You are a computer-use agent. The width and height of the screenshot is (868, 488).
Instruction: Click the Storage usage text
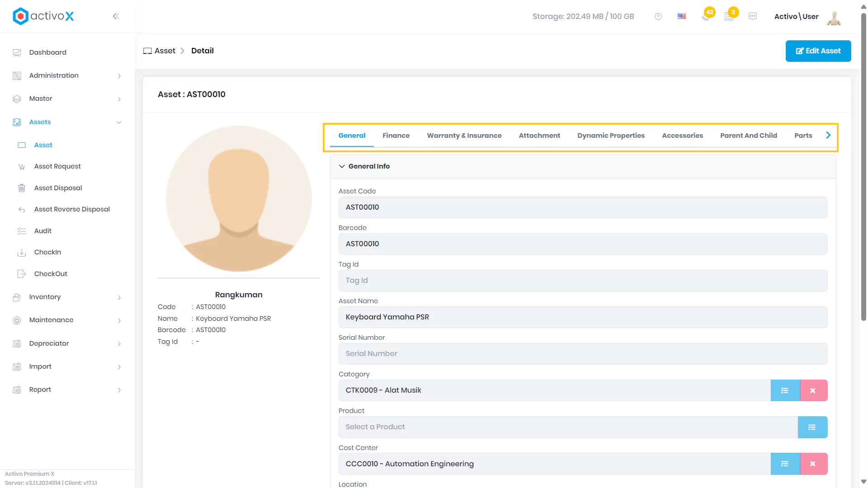[x=583, y=16]
